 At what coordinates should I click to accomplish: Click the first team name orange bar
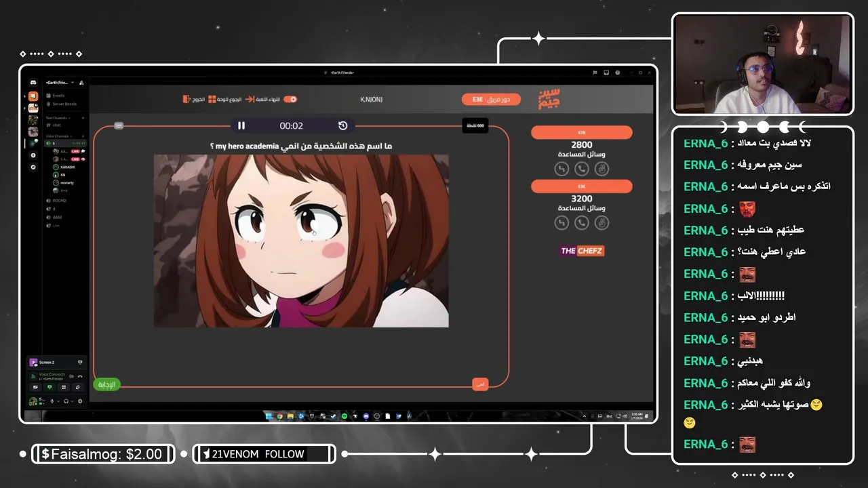[x=582, y=132]
